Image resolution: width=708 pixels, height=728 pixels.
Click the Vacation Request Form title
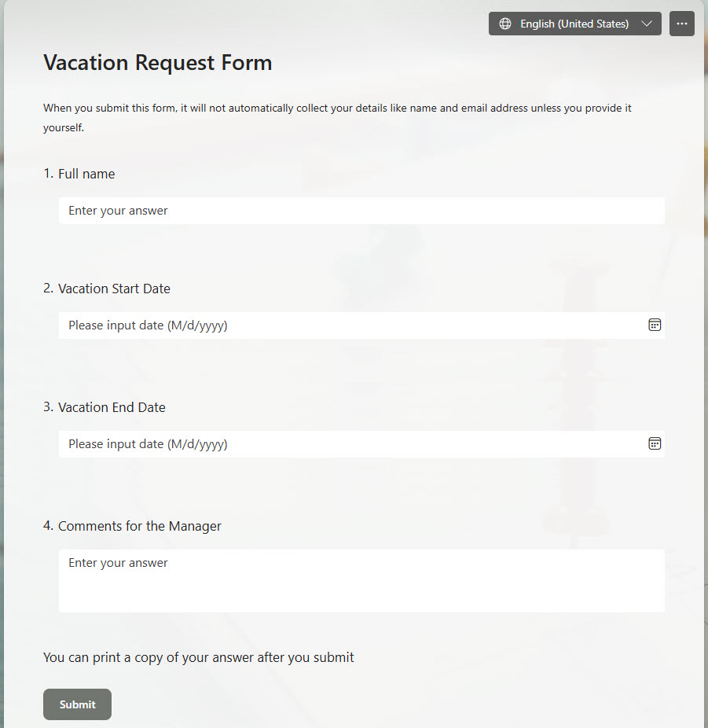pos(157,62)
